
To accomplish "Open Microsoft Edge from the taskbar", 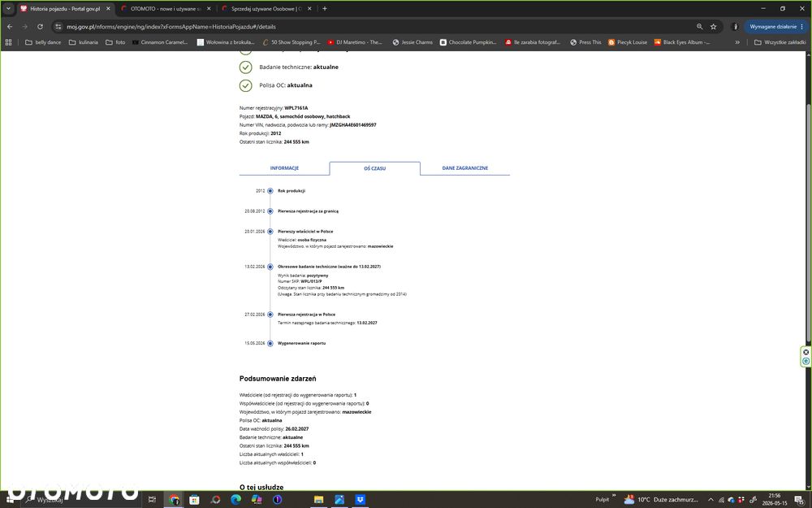I will [235, 500].
